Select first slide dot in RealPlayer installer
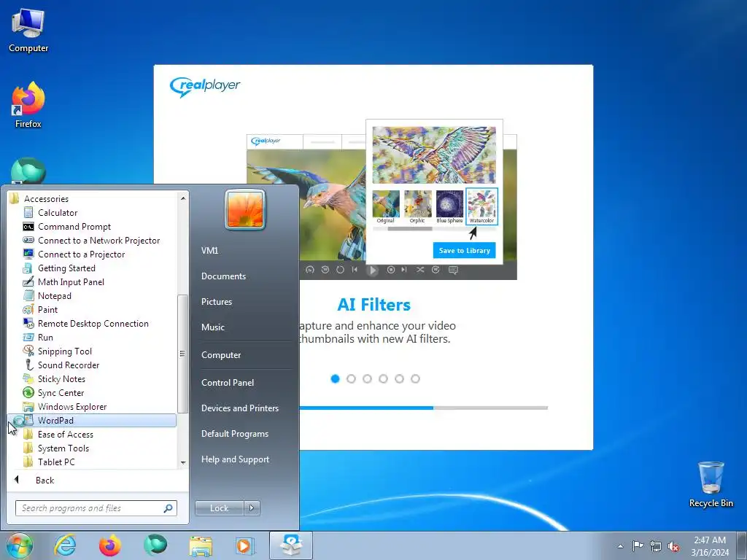This screenshot has height=560, width=747. click(x=335, y=378)
